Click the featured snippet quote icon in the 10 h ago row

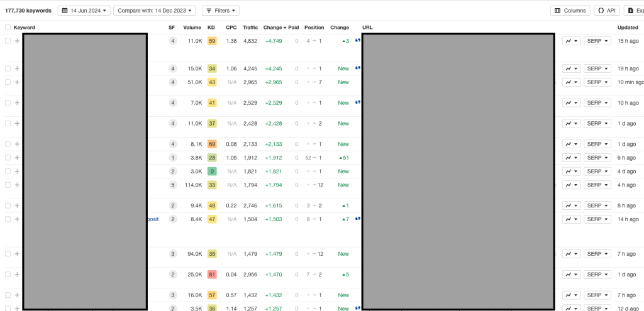click(357, 102)
